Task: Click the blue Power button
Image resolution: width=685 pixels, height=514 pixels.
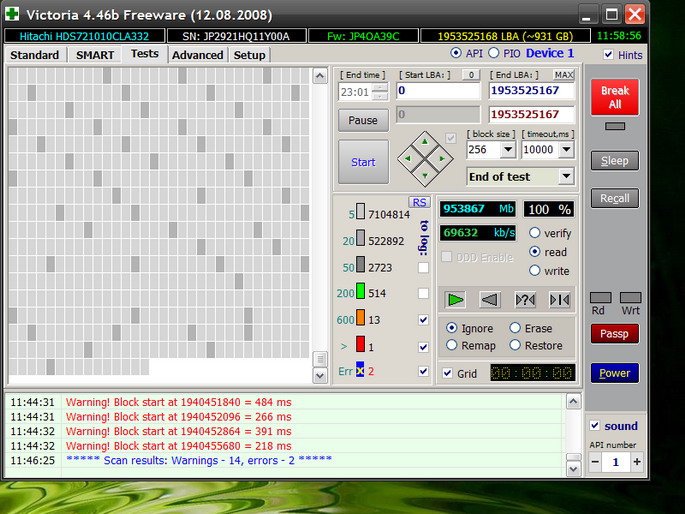Action: 615,373
